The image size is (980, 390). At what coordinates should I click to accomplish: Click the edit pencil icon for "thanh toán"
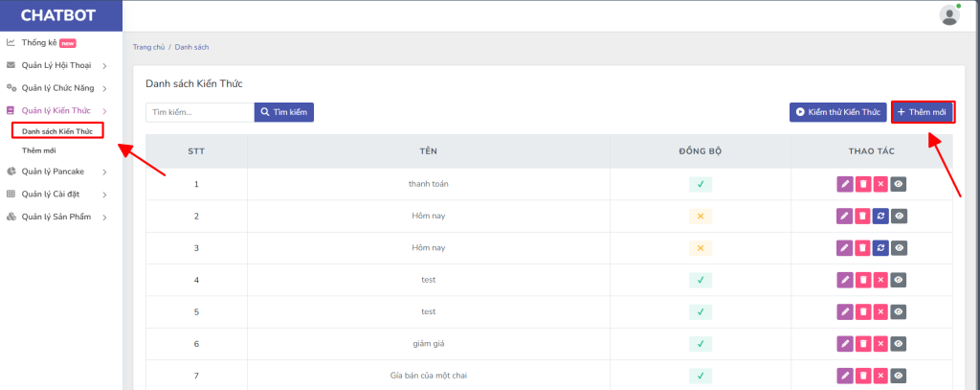pos(845,184)
